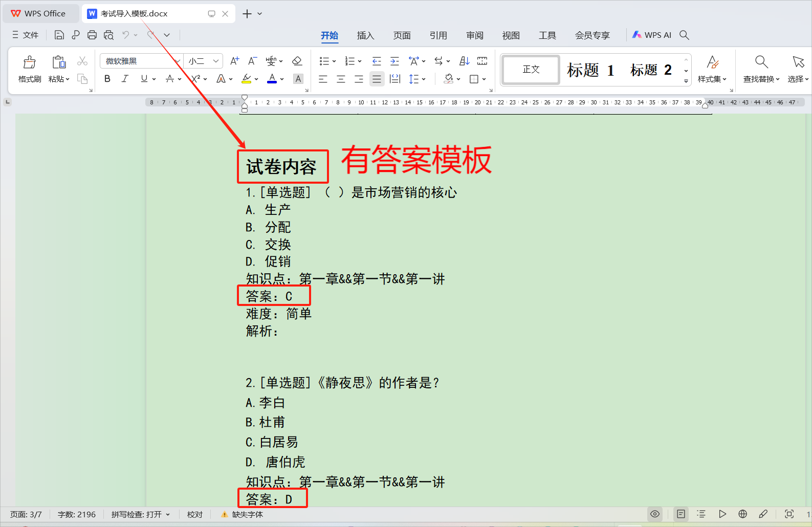
Task: Expand the styles gallery list
Action: click(686, 81)
